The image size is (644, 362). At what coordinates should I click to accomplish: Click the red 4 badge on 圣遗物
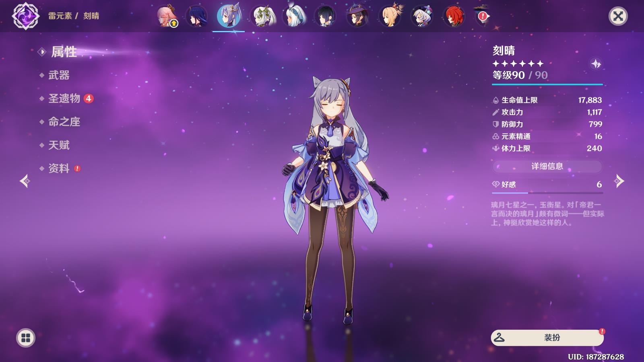[x=89, y=99]
